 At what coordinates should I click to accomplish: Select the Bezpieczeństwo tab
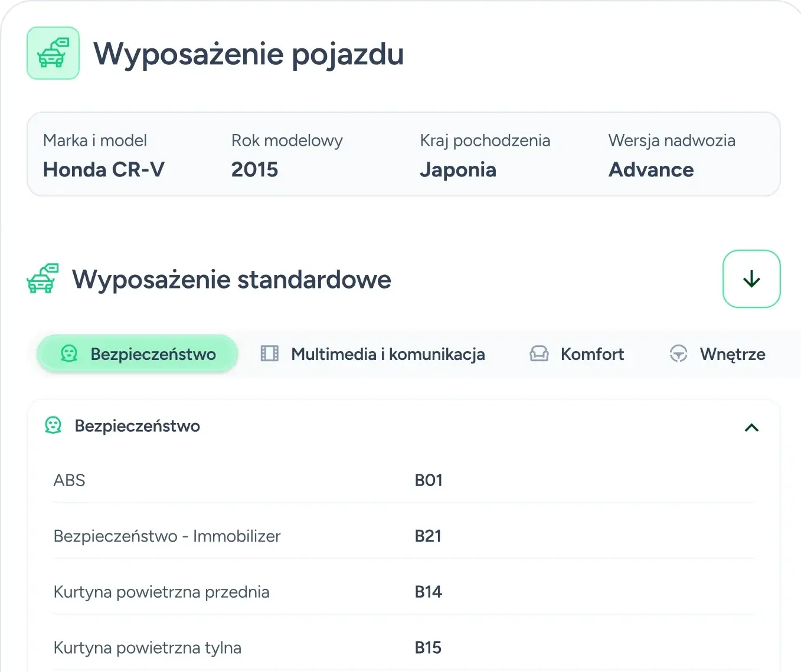point(138,354)
